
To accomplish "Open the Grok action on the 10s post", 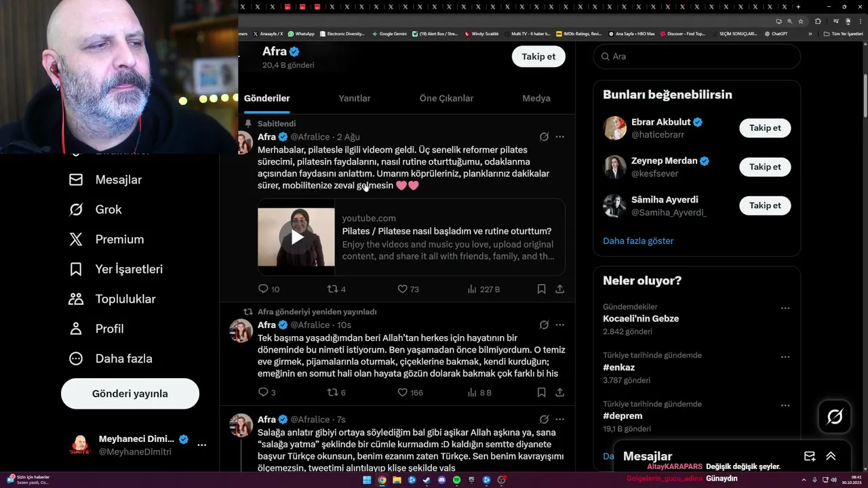I will point(544,325).
